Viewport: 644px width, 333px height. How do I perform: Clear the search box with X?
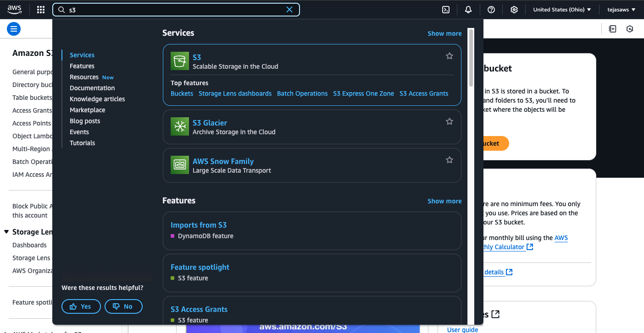[x=289, y=10]
